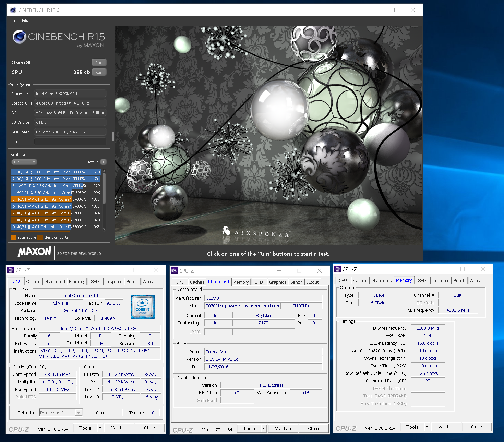Screen dimensions: 504x442
Task: Open Graphics tab in left CPU-Z window
Action: [x=114, y=281]
